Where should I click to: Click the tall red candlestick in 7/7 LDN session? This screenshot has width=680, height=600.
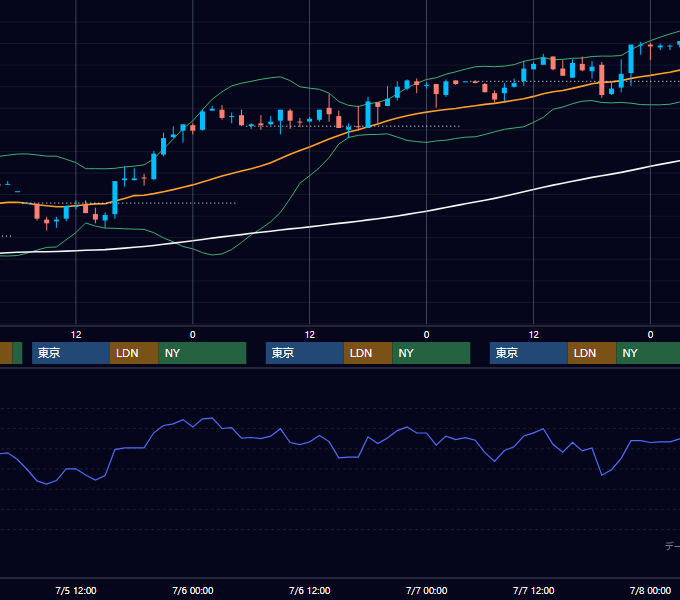(x=602, y=80)
